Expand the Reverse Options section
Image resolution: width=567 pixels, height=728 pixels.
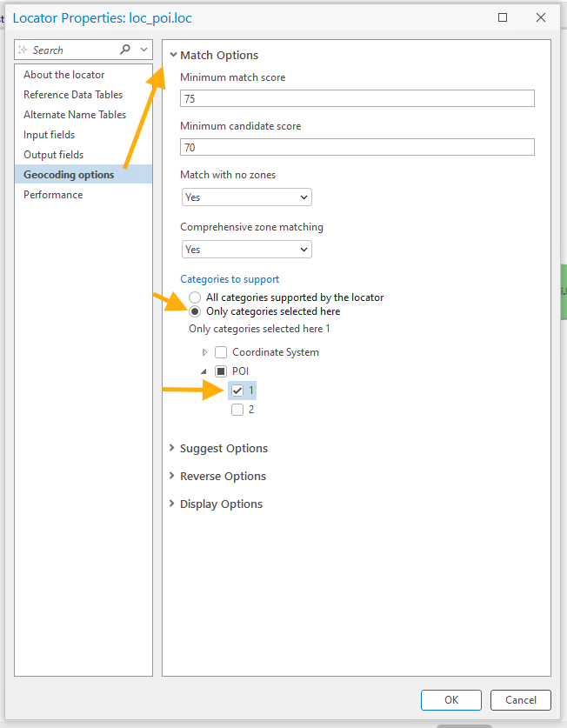coord(223,477)
